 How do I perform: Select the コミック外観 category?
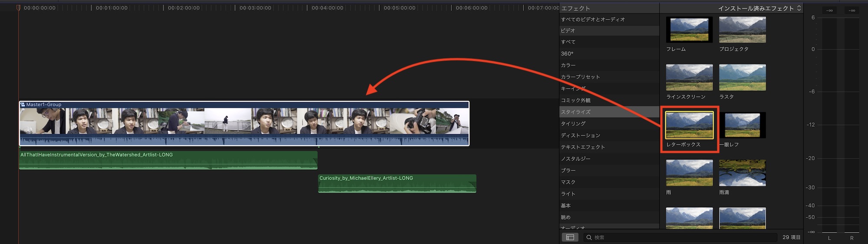click(609, 100)
